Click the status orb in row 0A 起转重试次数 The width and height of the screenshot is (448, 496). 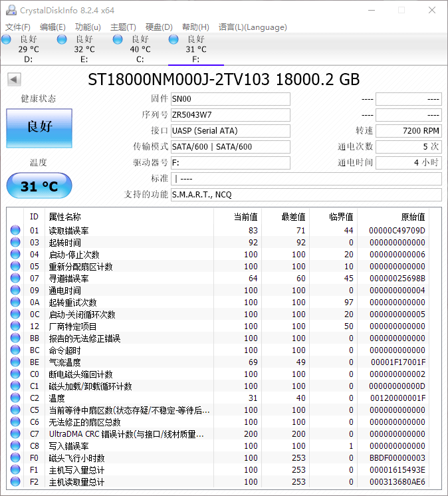pyautogui.click(x=15, y=302)
